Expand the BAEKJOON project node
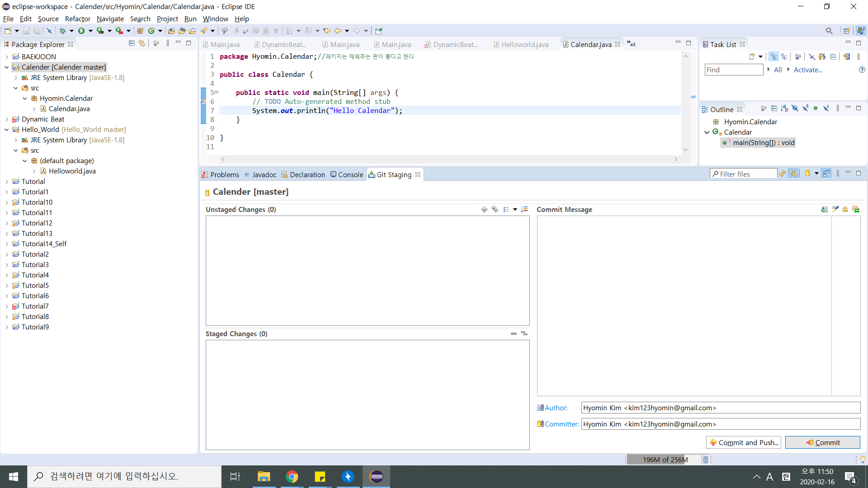 pos(7,57)
